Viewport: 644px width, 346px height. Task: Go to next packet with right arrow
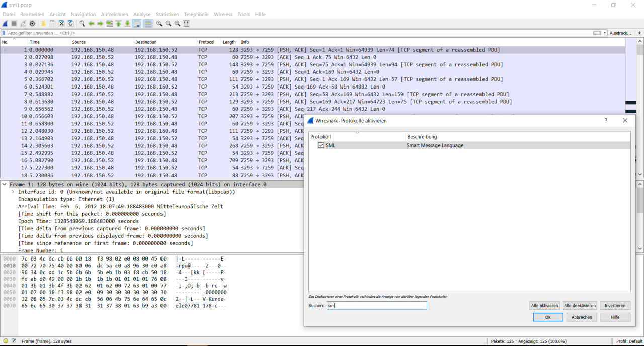(x=100, y=24)
